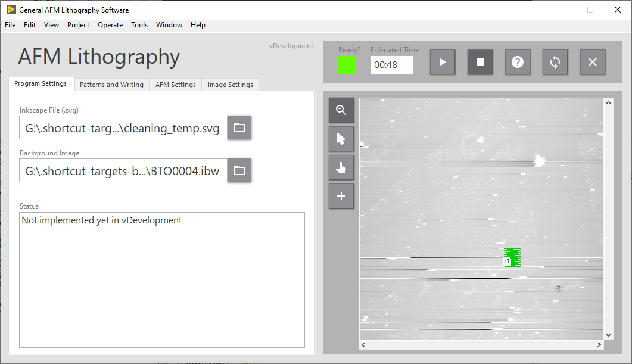The height and width of the screenshot is (364, 632).
Task: Refresh using the circular arrows icon
Action: click(555, 61)
